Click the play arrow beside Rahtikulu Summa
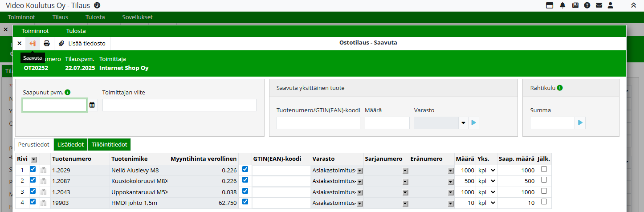 [x=580, y=123]
